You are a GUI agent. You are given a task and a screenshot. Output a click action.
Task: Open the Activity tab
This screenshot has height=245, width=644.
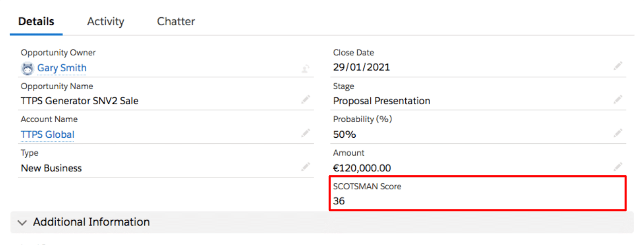106,22
